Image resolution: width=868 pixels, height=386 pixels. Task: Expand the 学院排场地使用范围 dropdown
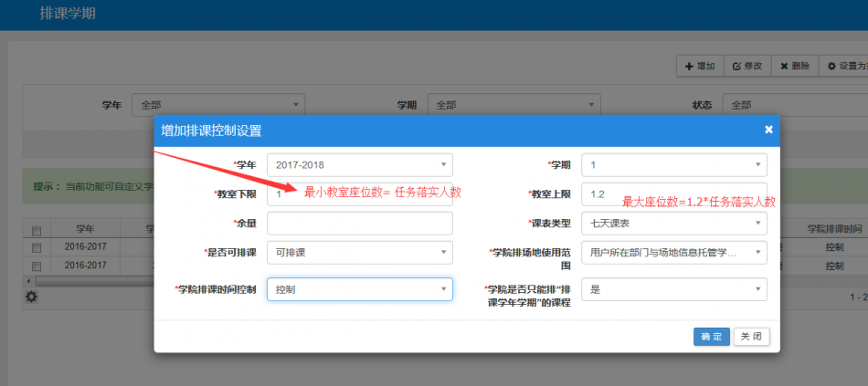point(673,252)
